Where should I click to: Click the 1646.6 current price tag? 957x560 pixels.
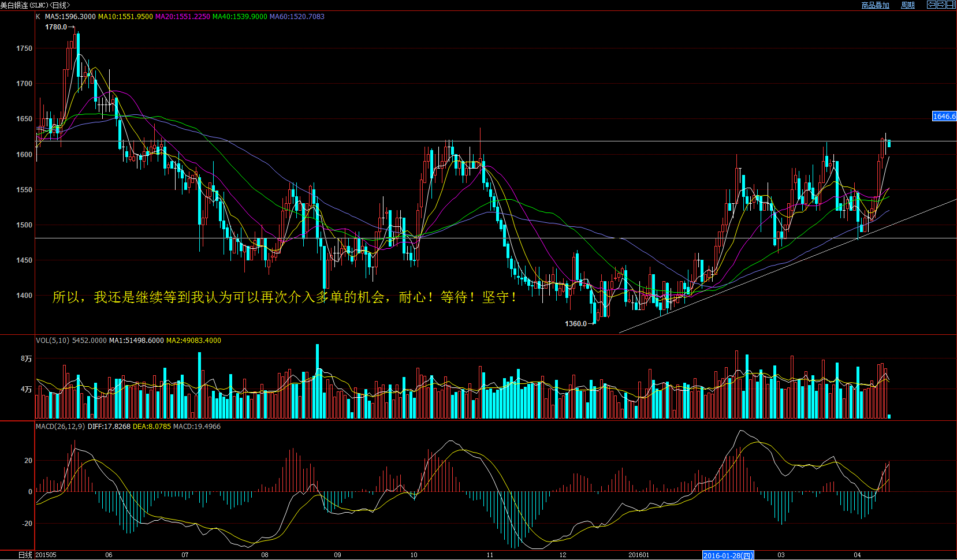click(x=944, y=117)
